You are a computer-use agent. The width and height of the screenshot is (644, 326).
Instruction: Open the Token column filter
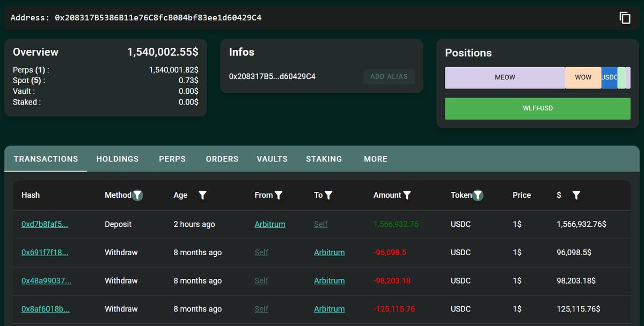coord(478,195)
